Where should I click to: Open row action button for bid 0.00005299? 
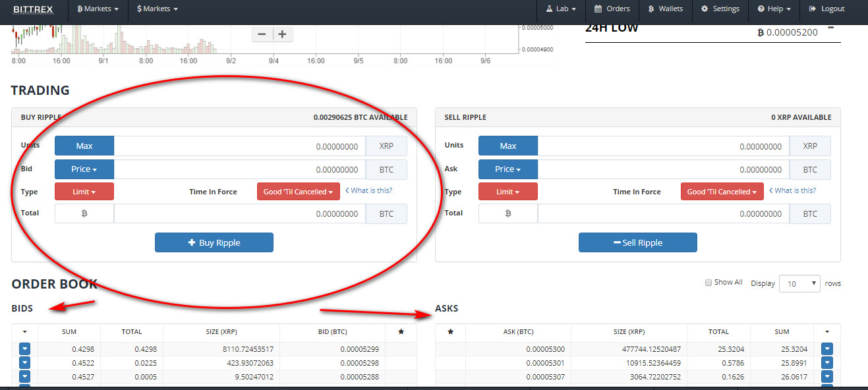pyautogui.click(x=24, y=348)
